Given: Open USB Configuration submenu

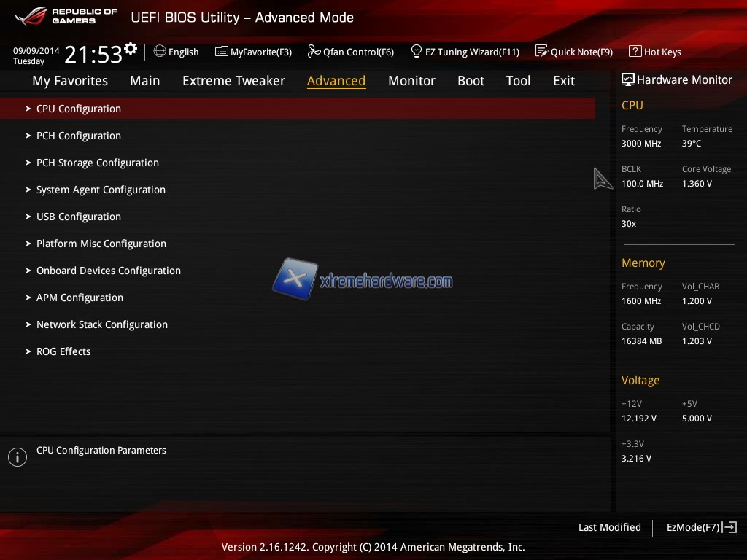Looking at the screenshot, I should point(79,217).
